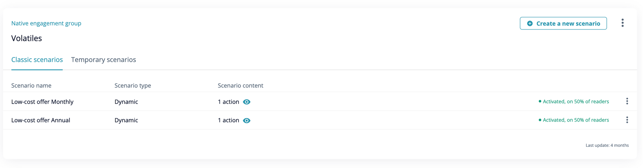Viewport: 644px width, 168px height.
Task: Select the Low-cost offer Monthly scenario name
Action: pyautogui.click(x=42, y=102)
